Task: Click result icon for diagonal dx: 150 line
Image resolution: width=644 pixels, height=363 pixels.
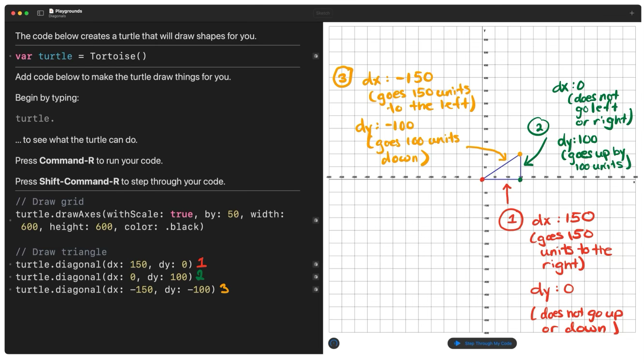Action: pos(315,265)
